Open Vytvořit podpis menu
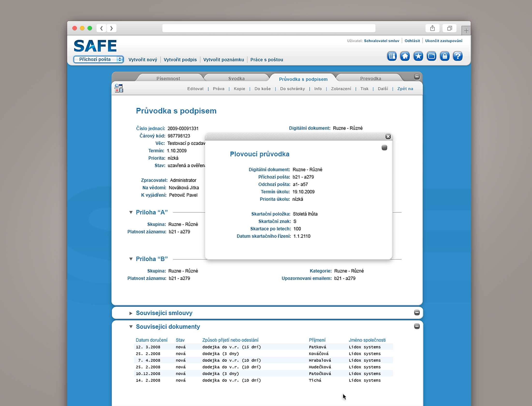This screenshot has height=406, width=532. coord(180,59)
